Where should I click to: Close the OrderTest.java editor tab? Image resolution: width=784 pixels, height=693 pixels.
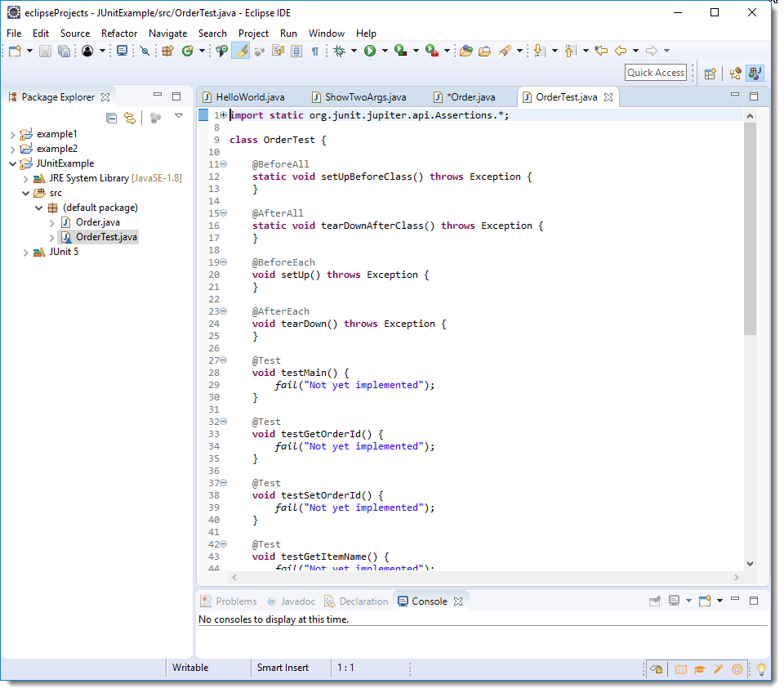pyautogui.click(x=608, y=97)
